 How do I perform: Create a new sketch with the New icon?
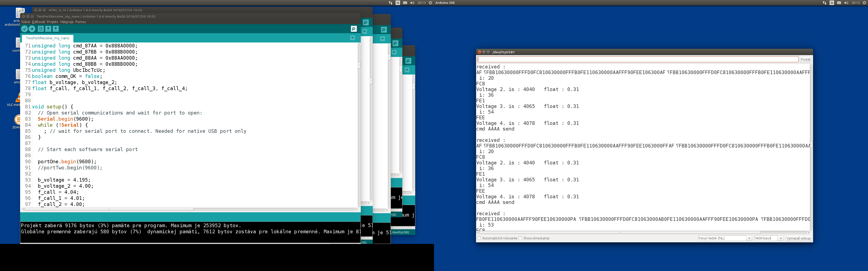(x=41, y=29)
